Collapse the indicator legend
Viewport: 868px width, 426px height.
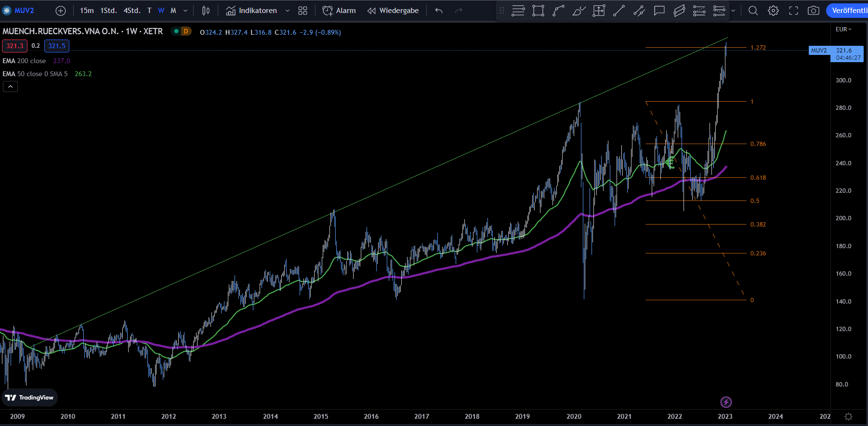pyautogui.click(x=10, y=87)
